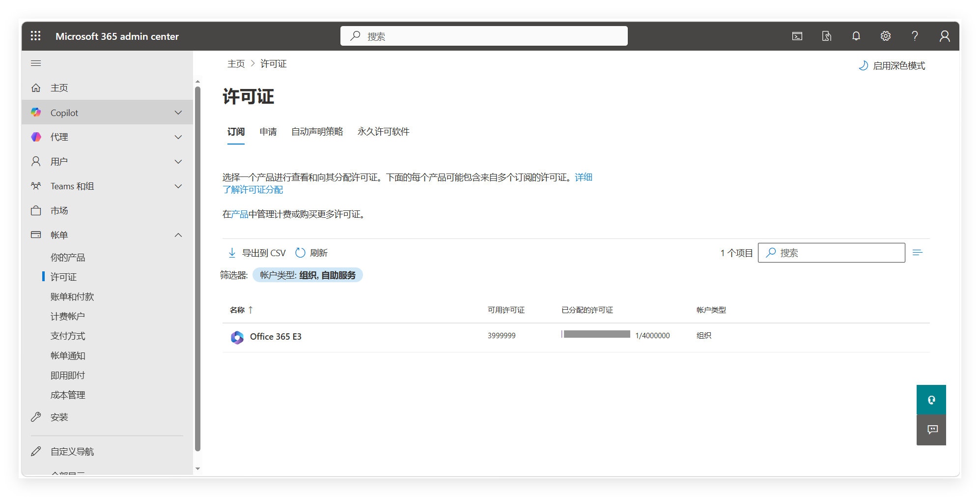Open 计费帐户 in the sidebar
Image resolution: width=980 pixels, height=497 pixels.
pyautogui.click(x=68, y=317)
